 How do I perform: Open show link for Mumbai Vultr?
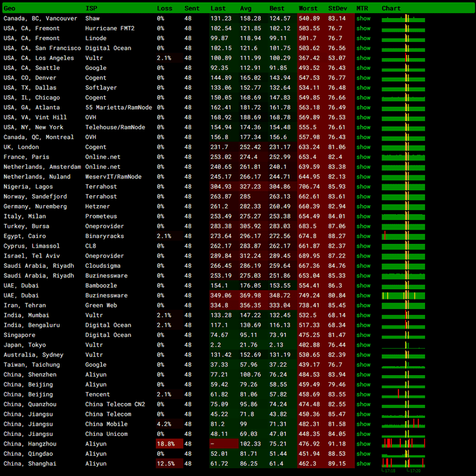pos(363,316)
